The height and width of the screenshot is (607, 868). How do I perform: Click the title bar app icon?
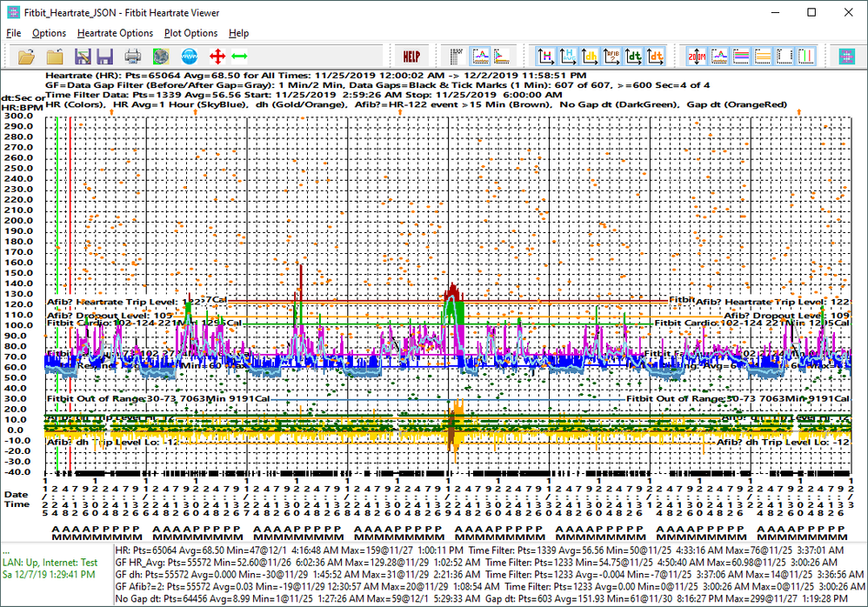click(x=13, y=12)
